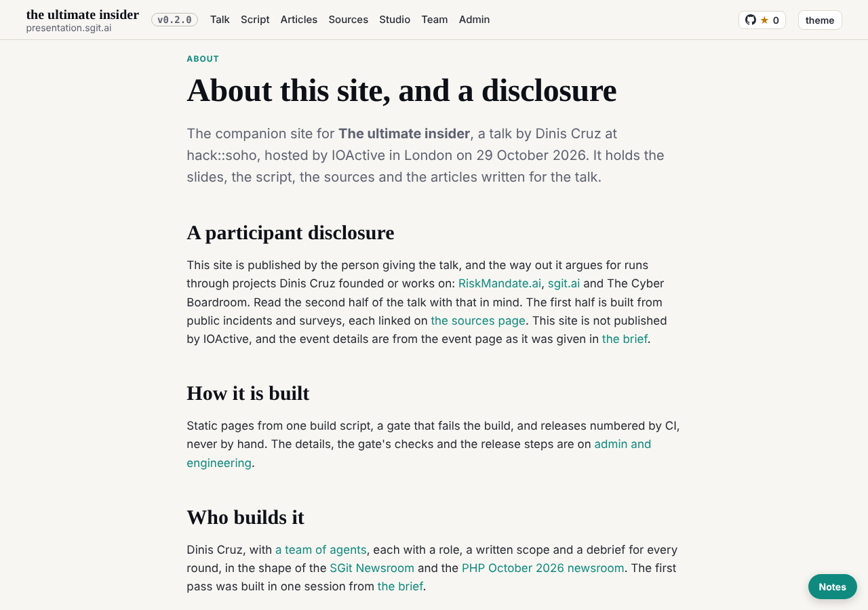The height and width of the screenshot is (610, 868).
Task: Click the ABOUT section label
Action: pyautogui.click(x=203, y=59)
